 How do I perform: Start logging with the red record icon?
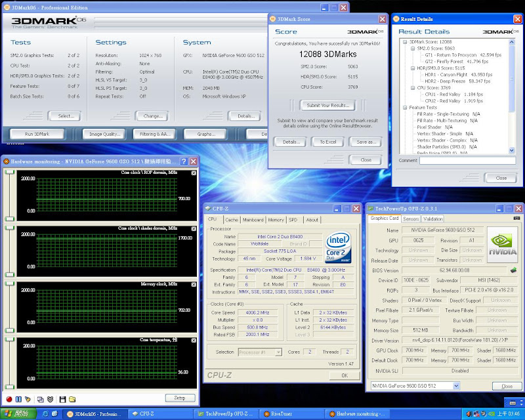(x=9, y=399)
